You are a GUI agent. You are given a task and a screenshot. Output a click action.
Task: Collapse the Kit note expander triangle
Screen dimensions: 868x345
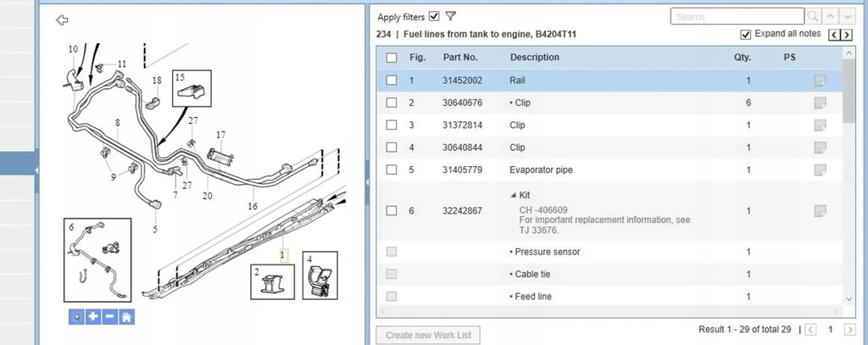[513, 195]
